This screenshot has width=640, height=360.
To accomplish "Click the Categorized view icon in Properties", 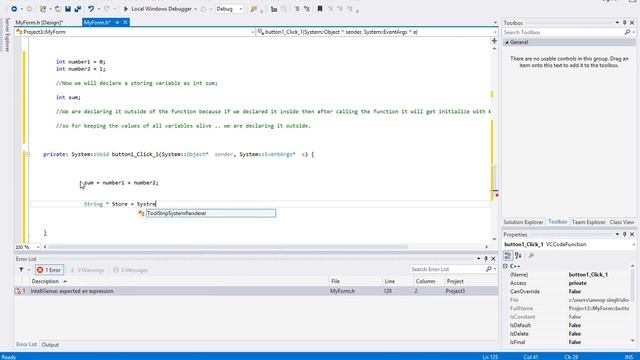I will pos(508,256).
